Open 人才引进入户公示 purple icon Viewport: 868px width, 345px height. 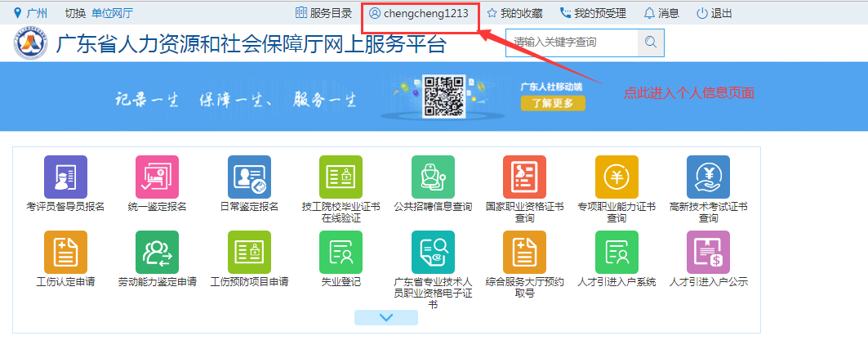[x=708, y=252]
